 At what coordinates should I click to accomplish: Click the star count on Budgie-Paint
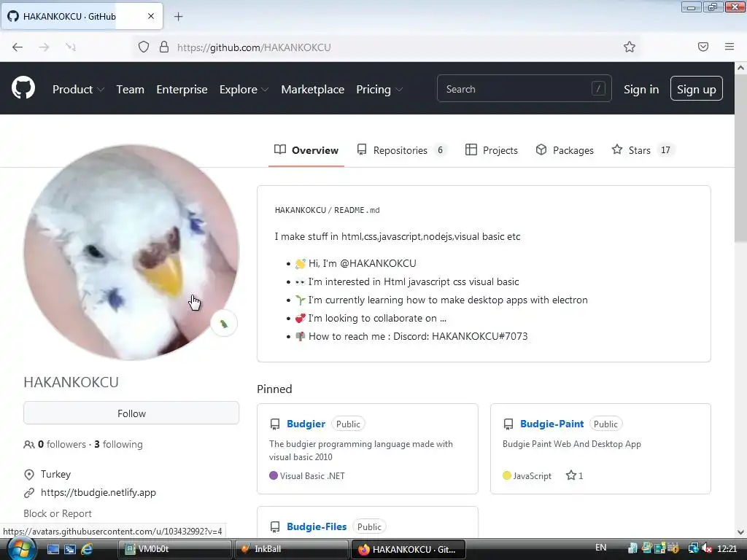574,475
